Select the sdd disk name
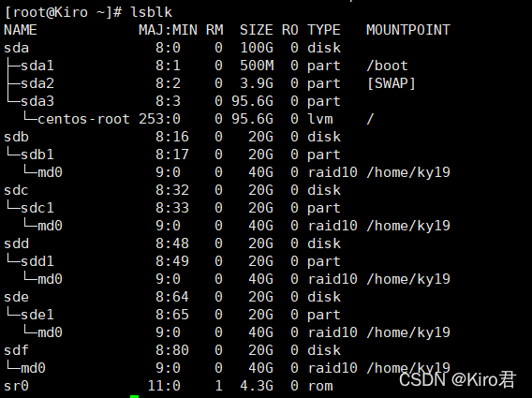 tap(16, 243)
